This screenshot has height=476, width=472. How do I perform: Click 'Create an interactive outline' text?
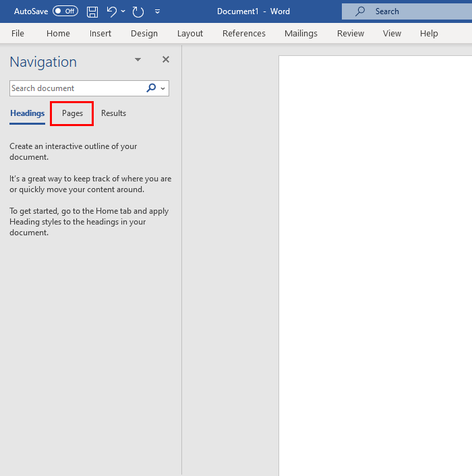point(73,152)
